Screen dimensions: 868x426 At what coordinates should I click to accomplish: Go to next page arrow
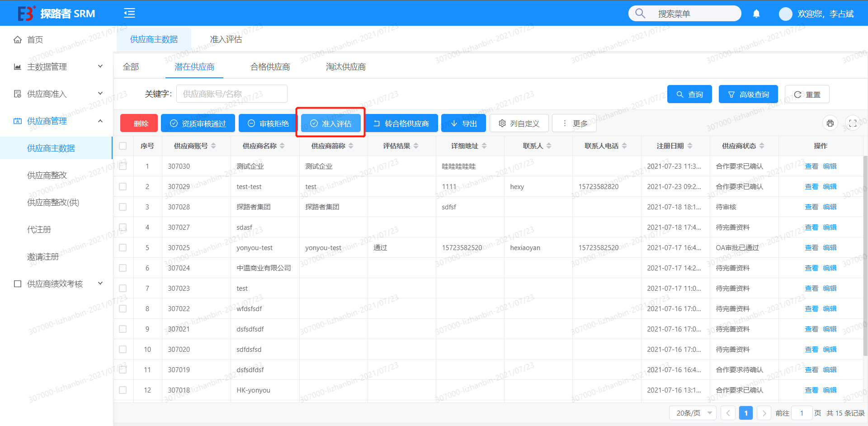[x=764, y=413]
